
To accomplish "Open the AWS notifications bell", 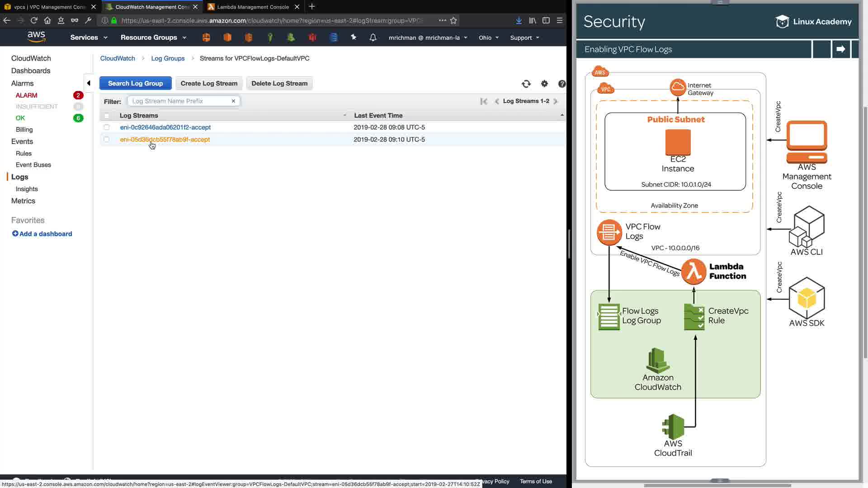I will pyautogui.click(x=373, y=38).
